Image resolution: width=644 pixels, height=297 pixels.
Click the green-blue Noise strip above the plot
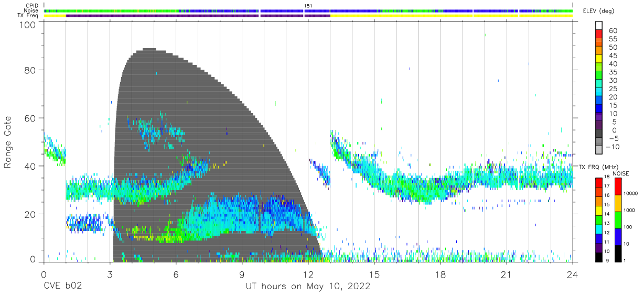tap(308, 10)
